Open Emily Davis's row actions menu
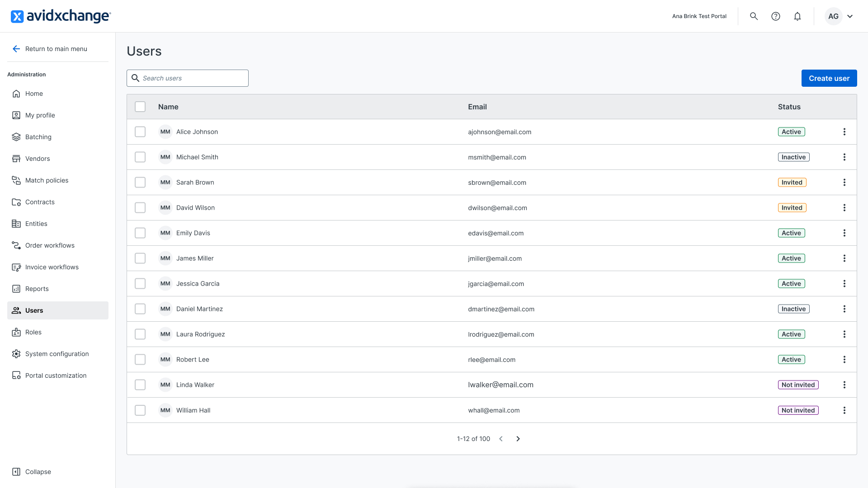This screenshot has height=488, width=868. [844, 233]
